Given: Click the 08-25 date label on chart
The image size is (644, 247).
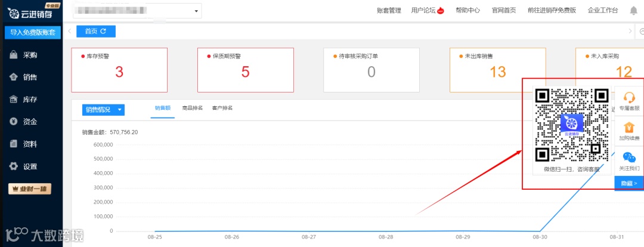Looking at the screenshot, I should pyautogui.click(x=154, y=237).
